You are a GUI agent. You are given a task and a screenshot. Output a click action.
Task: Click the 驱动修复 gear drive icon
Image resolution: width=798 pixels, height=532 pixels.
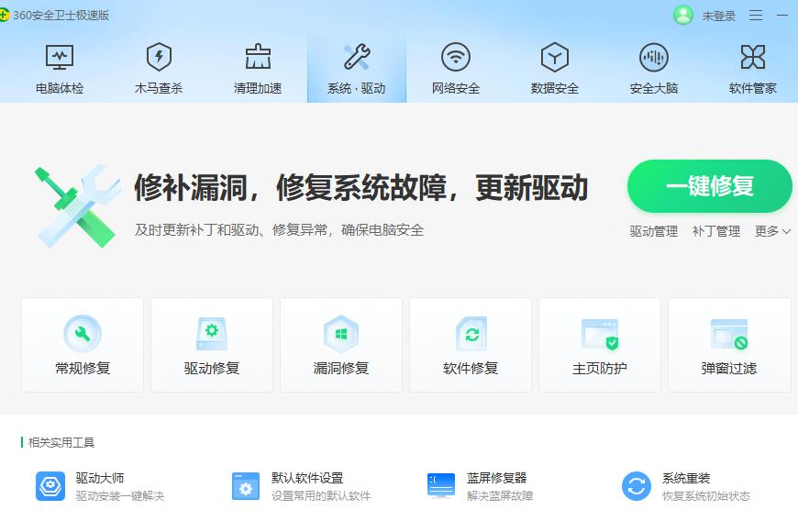pyautogui.click(x=212, y=334)
